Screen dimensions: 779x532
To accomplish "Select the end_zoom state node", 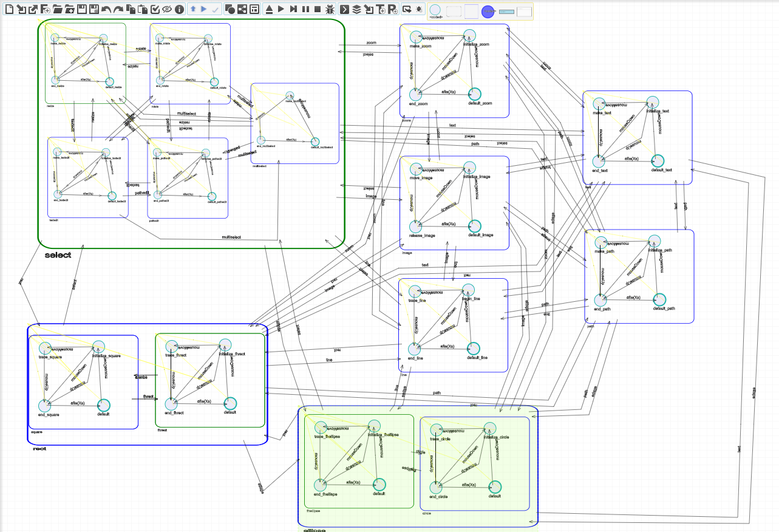I will [415, 95].
